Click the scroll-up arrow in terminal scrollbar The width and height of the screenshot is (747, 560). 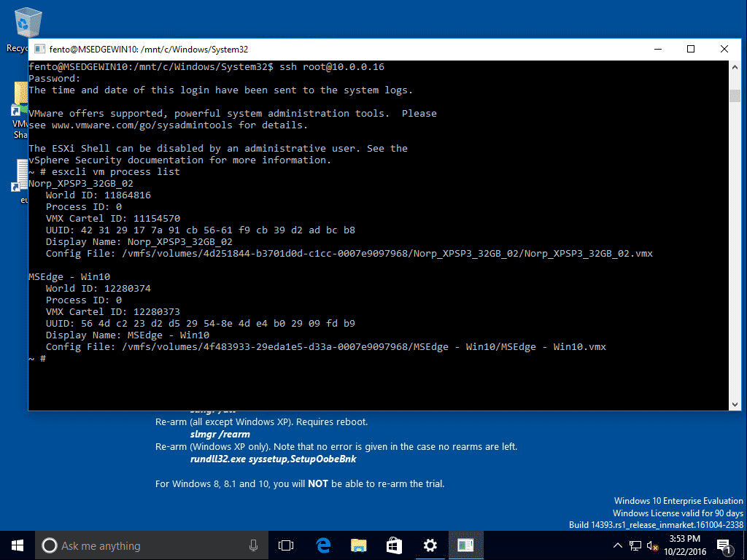[x=735, y=66]
